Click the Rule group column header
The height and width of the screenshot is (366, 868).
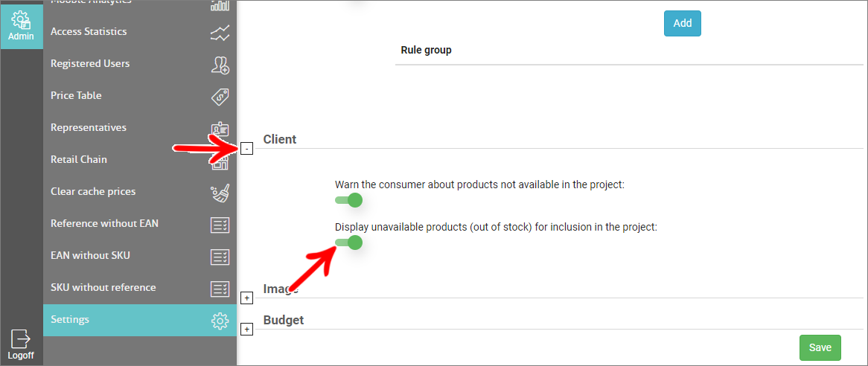427,51
